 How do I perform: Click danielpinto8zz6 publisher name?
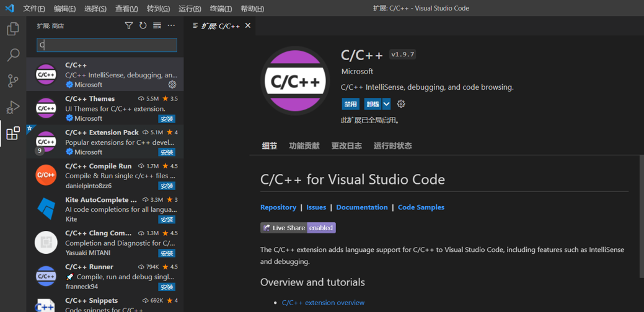click(x=88, y=186)
